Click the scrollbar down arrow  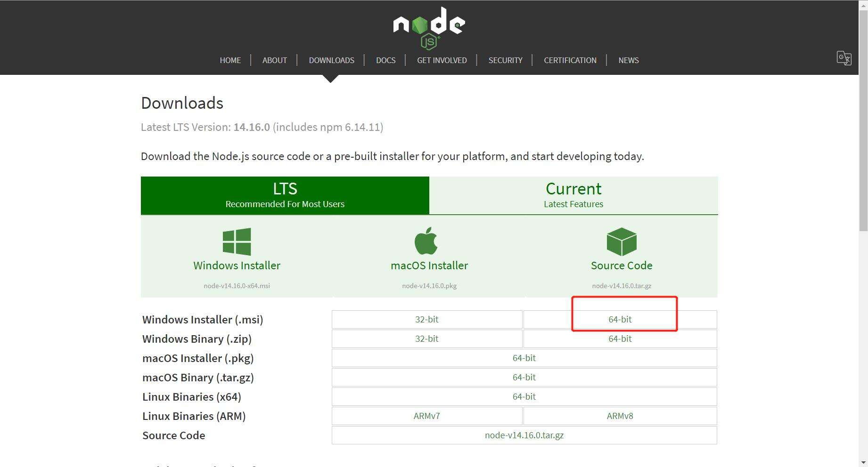863,462
